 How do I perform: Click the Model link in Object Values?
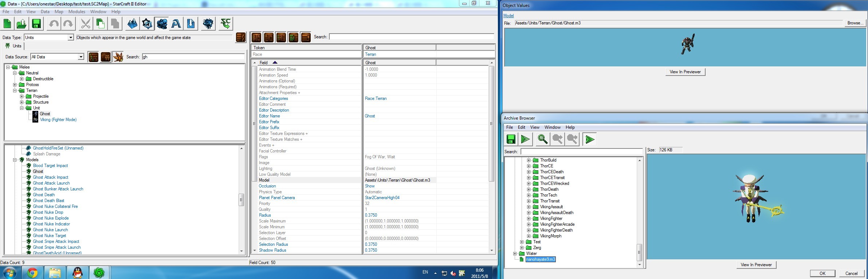pos(508,16)
